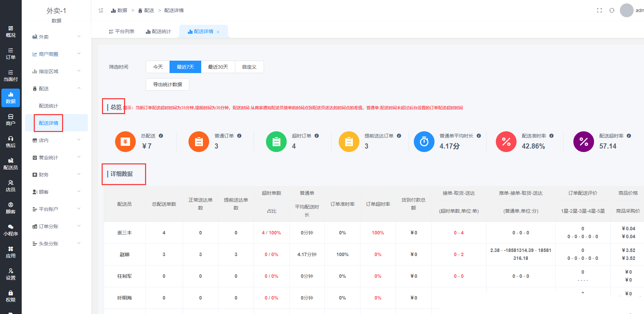Click the 赵娜 courier name cell

coord(124,254)
